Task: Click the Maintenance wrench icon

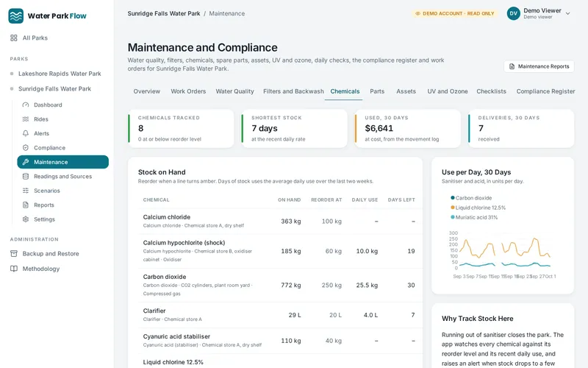Action: coord(26,162)
